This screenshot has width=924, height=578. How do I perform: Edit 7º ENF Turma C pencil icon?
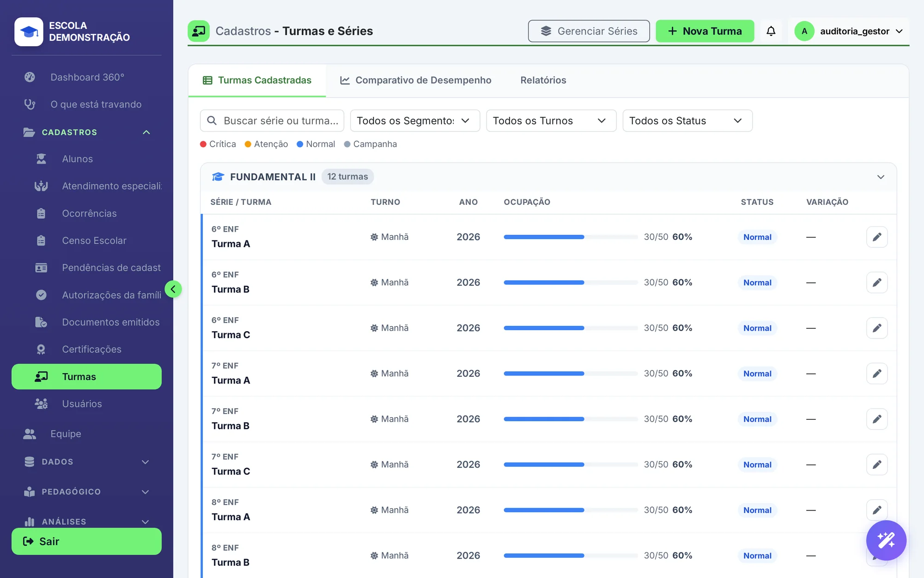click(877, 464)
